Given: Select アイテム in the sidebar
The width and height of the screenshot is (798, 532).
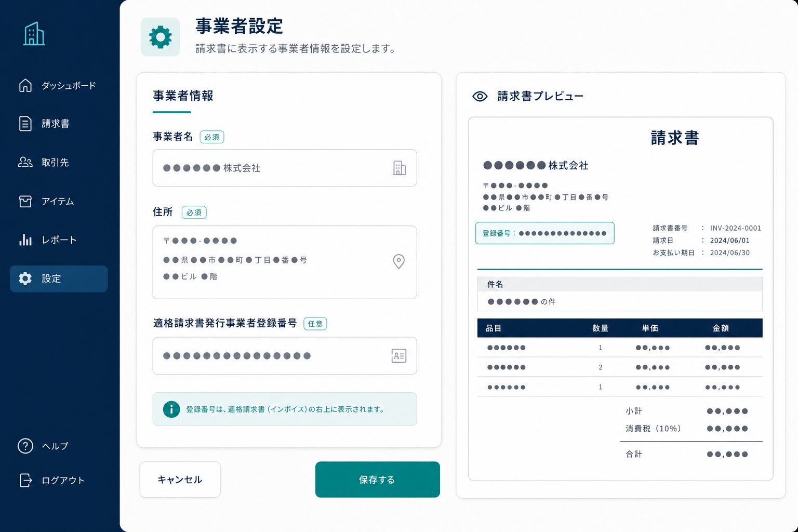Looking at the screenshot, I should coord(59,201).
